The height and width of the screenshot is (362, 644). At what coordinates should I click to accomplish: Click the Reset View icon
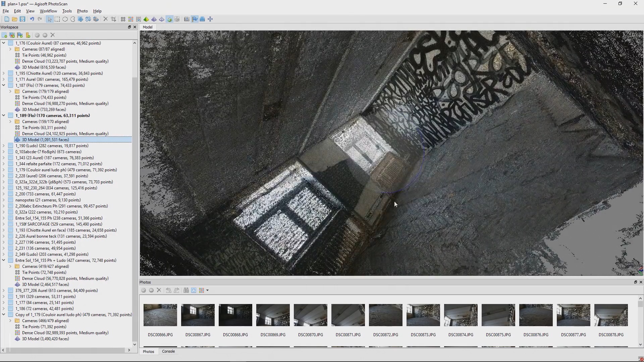click(x=210, y=19)
